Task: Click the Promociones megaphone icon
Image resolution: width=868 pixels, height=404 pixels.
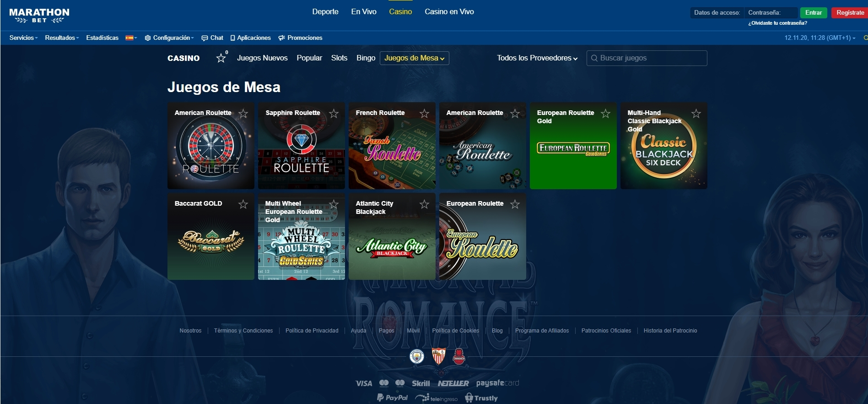Action: coord(281,38)
